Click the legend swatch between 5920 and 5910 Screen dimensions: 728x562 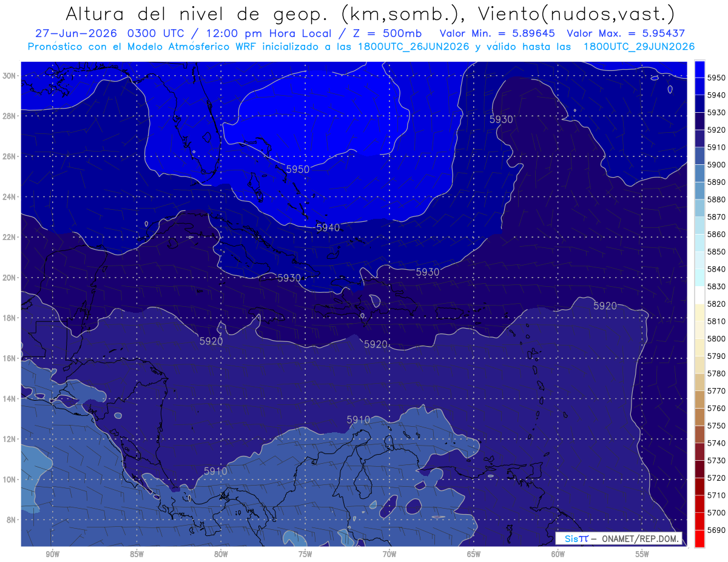pyautogui.click(x=699, y=138)
